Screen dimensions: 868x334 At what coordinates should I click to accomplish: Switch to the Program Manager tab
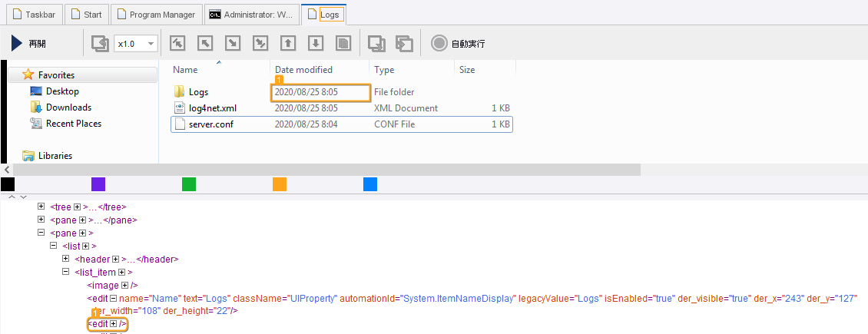coord(158,14)
